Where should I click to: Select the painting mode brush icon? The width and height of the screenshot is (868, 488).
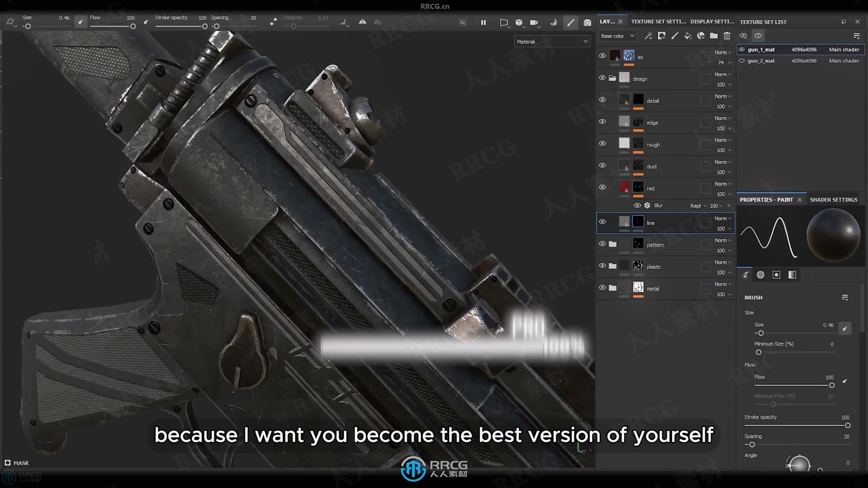coord(571,22)
